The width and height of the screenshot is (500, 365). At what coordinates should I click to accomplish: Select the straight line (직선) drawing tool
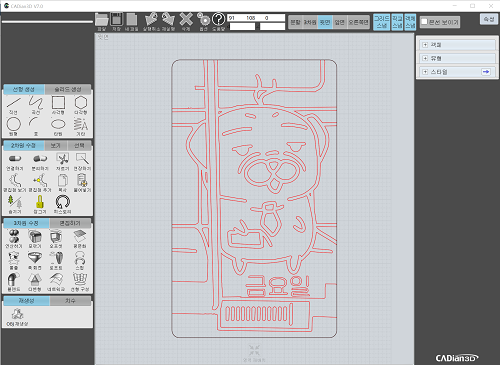click(x=14, y=105)
